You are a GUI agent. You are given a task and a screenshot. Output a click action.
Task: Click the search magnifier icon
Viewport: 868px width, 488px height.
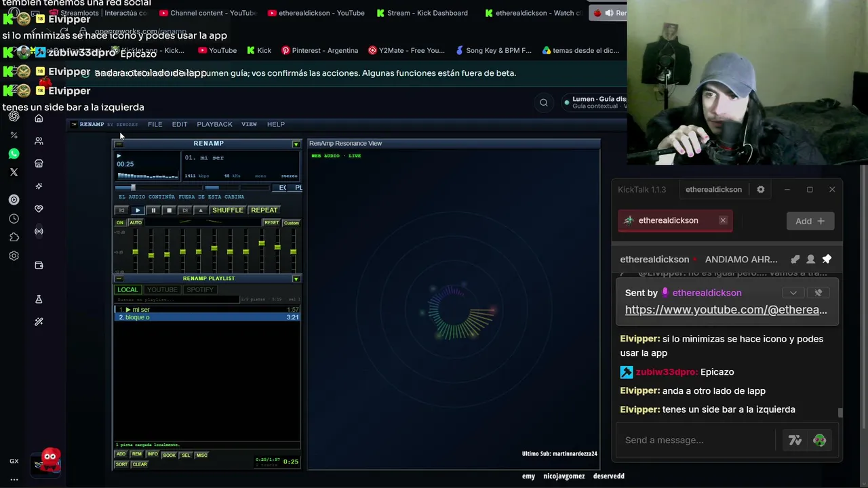click(x=544, y=102)
